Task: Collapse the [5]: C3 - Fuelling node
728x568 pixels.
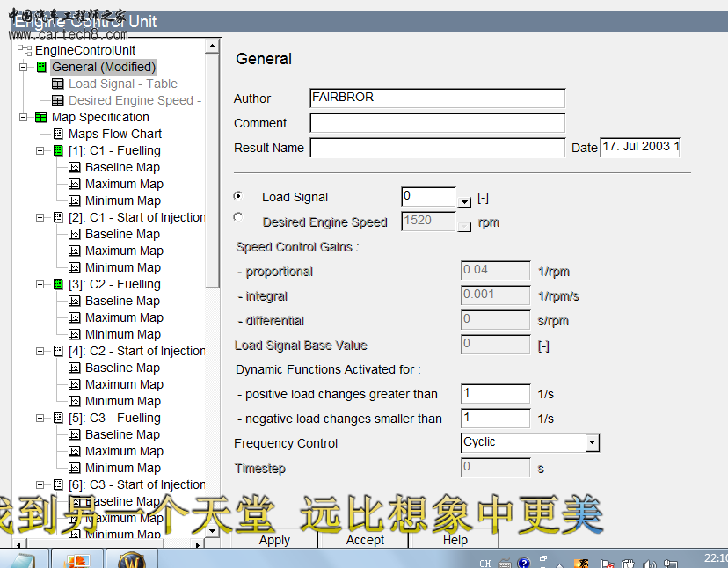Action: (40, 419)
